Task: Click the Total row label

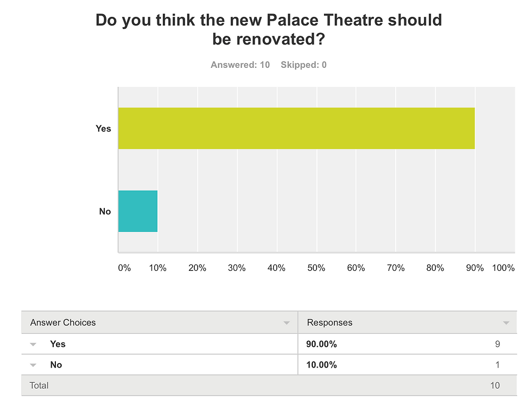Action: [x=39, y=385]
